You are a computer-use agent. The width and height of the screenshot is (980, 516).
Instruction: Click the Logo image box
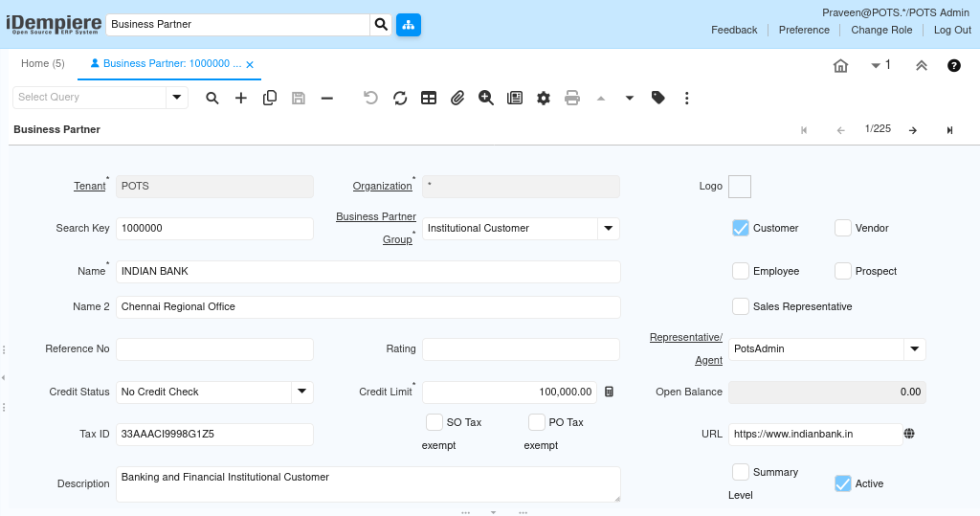pos(740,187)
